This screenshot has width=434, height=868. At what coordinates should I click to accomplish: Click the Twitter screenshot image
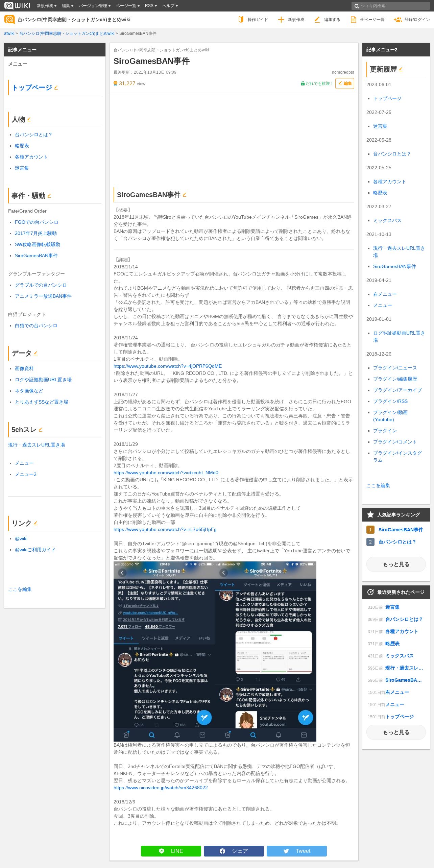pyautogui.click(x=215, y=651)
